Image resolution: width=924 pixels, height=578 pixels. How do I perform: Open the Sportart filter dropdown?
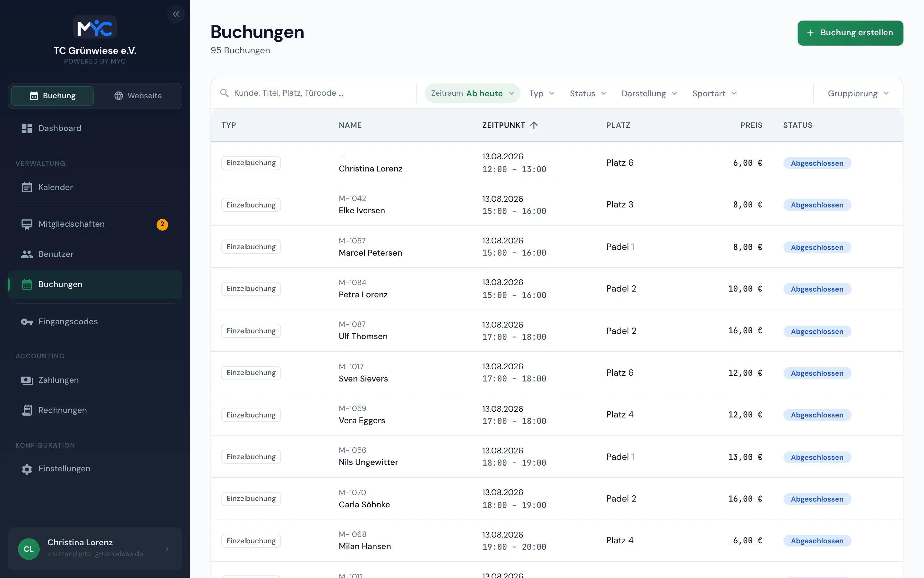(714, 93)
